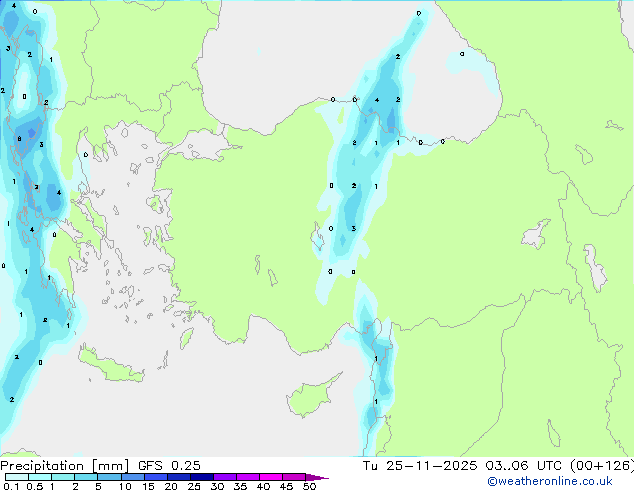Screen dimensions: 634x490
Task: Click the '25' legend scale label
Action: (194, 486)
